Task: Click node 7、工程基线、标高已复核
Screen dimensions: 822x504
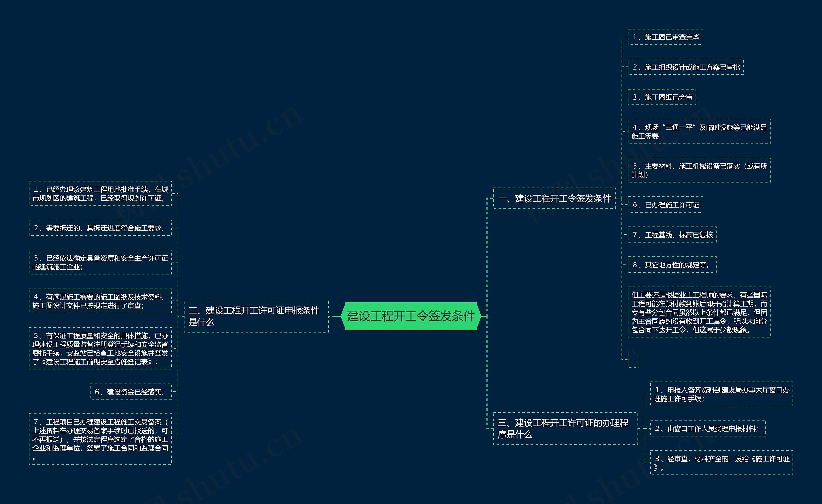Action: pyautogui.click(x=672, y=235)
